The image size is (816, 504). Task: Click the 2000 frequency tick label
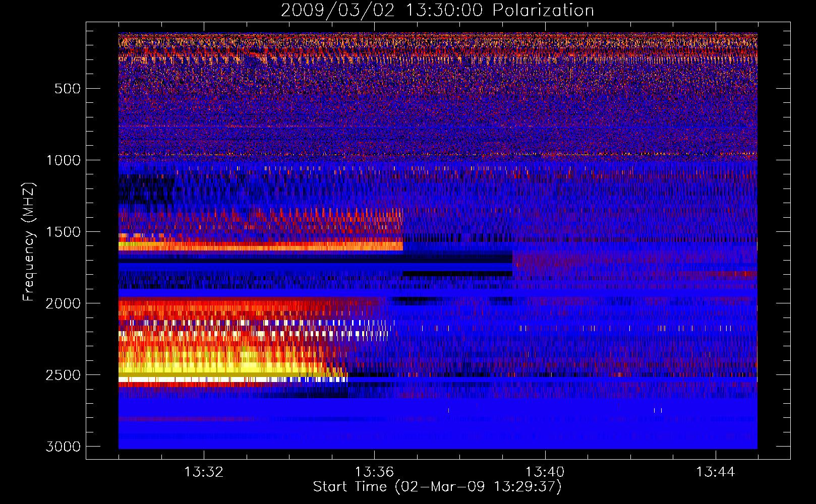coord(63,303)
